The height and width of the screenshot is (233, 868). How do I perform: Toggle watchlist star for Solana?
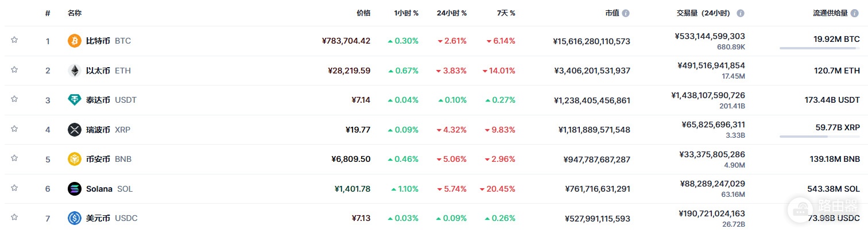14,188
